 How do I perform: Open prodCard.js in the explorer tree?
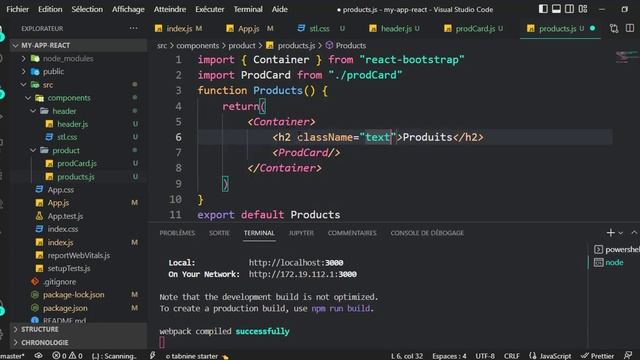tap(77, 163)
